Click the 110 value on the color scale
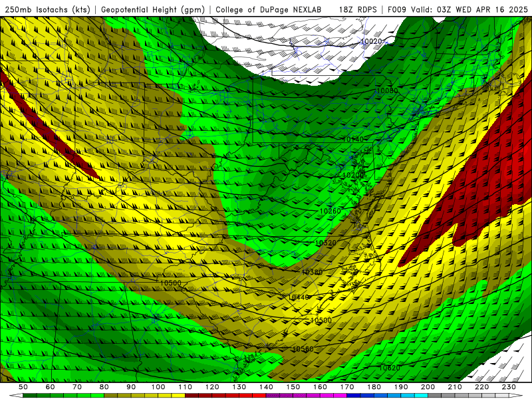The width and height of the screenshot is (532, 399). click(x=186, y=387)
